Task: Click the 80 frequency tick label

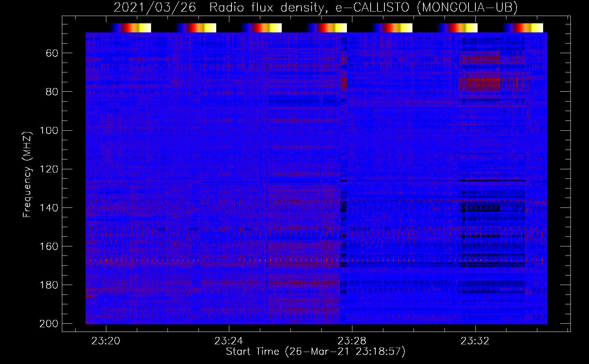Action: 52,92
